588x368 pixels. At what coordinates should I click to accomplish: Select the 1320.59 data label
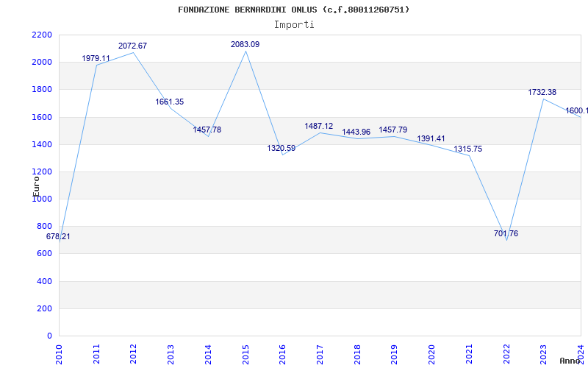coord(282,148)
